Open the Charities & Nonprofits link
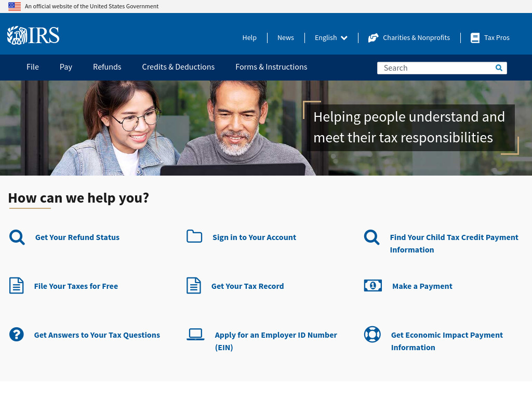The image size is (532, 399). point(416,37)
